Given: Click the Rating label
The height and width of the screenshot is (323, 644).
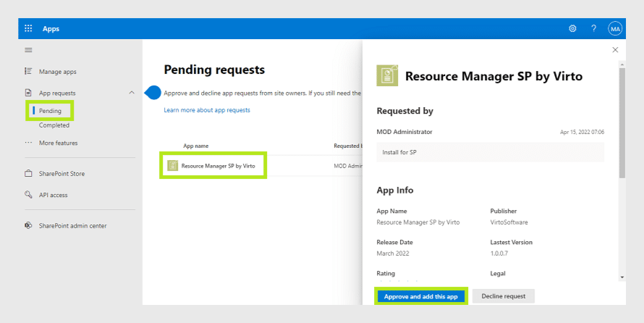Looking at the screenshot, I should coord(386,273).
